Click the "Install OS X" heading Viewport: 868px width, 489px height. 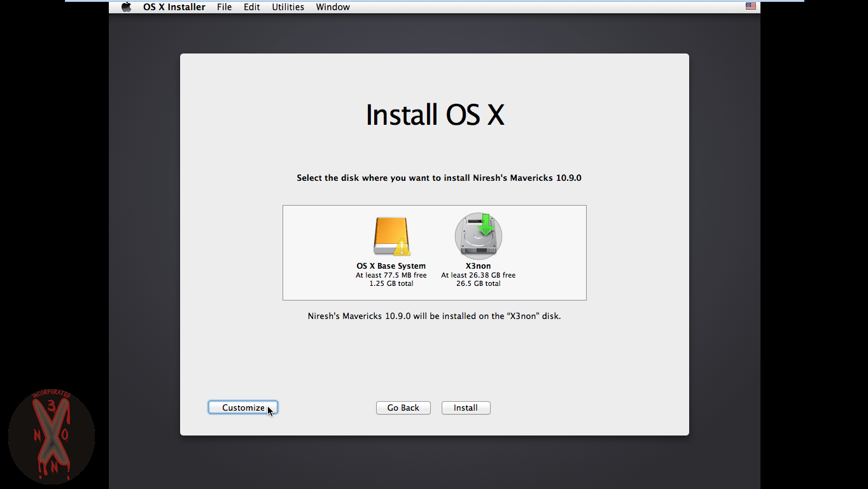435,115
